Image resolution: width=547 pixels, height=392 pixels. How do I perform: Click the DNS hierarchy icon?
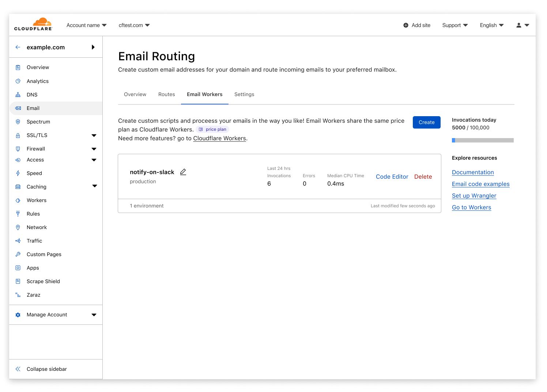click(x=18, y=95)
